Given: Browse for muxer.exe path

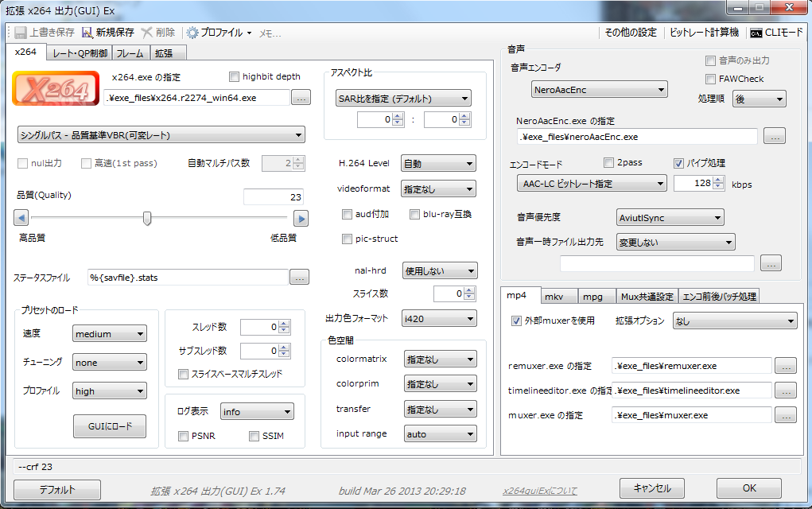Looking at the screenshot, I should click(786, 415).
